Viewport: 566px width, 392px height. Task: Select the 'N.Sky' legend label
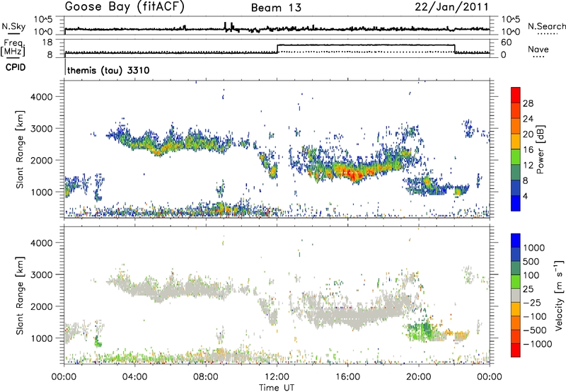13,26
